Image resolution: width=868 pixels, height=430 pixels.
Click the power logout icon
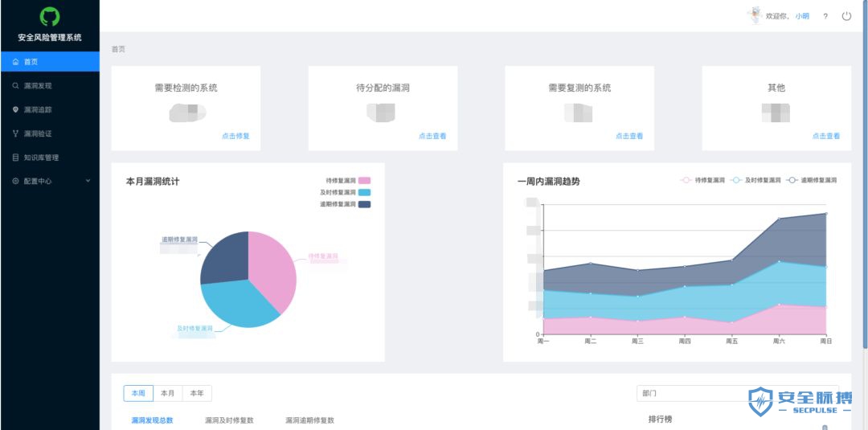846,16
